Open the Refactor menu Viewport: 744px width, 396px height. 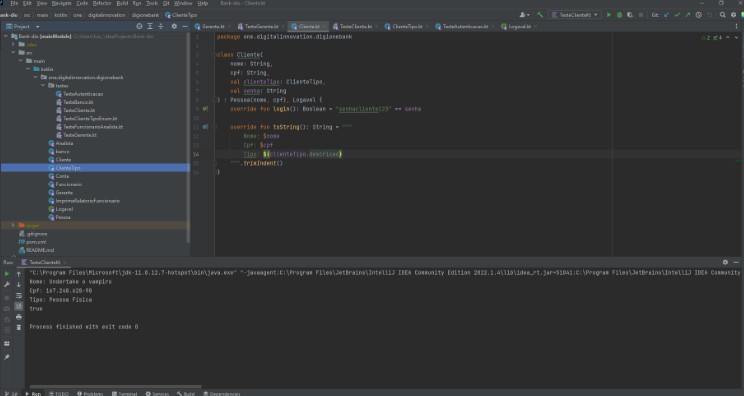pyautogui.click(x=102, y=3)
